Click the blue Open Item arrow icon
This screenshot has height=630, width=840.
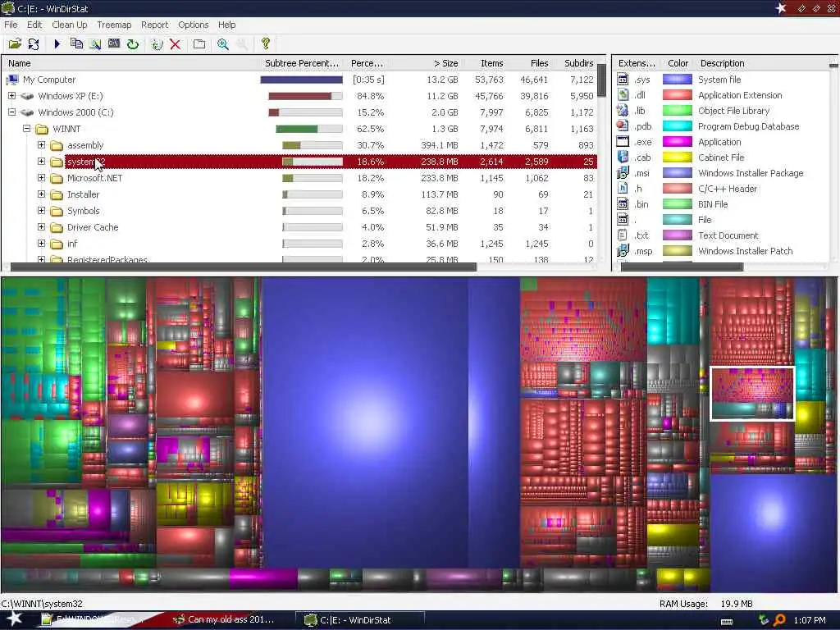point(57,44)
